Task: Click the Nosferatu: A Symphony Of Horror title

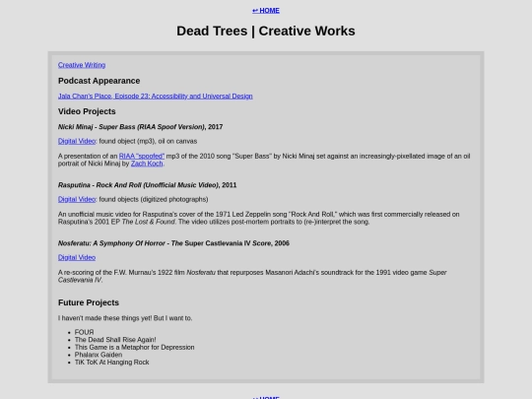Action: click(173, 243)
